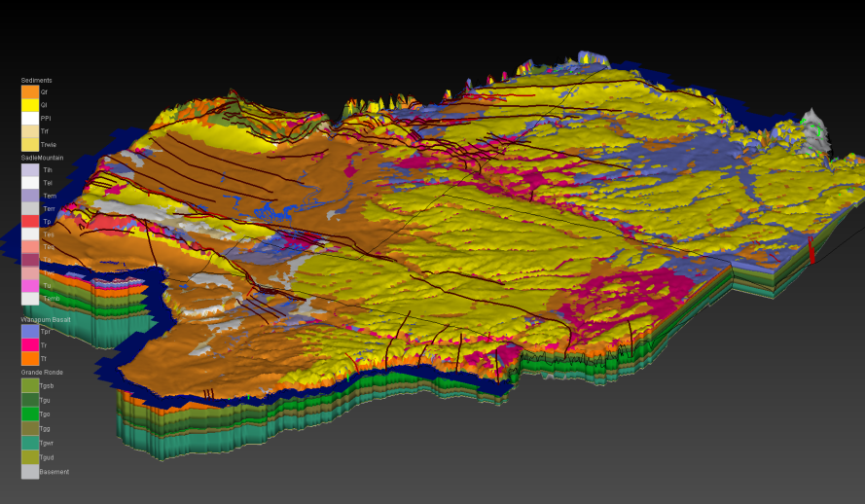
Task: Select the yellow Ql color swatch
Action: click(x=30, y=105)
